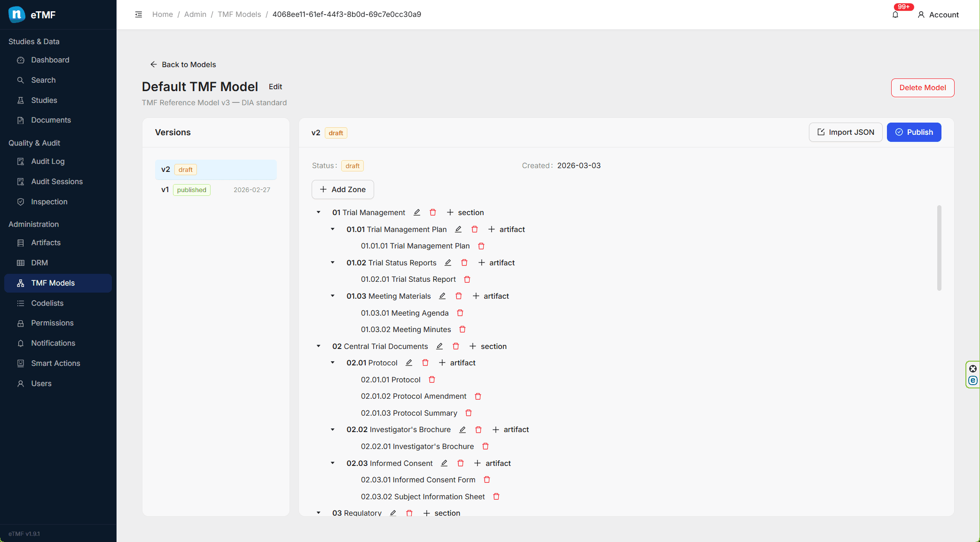Open the Permissions page
Screen dimensions: 980x542
pyautogui.click(x=58, y=323)
